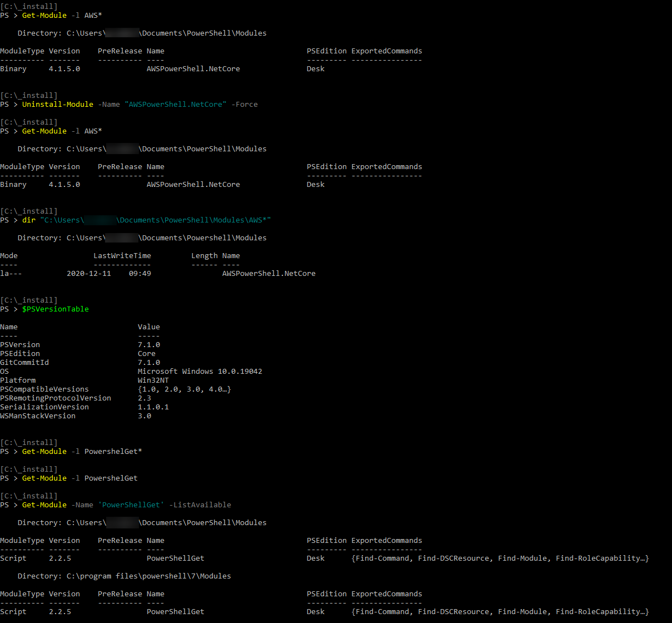Viewport: 672px width, 623px height.
Task: Click the Uninstall-Module command word
Action: coord(58,104)
